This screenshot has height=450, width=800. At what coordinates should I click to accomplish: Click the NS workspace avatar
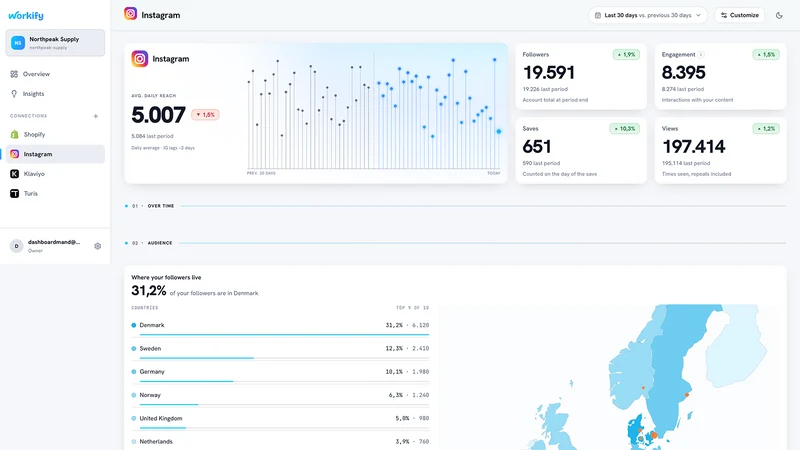(18, 43)
